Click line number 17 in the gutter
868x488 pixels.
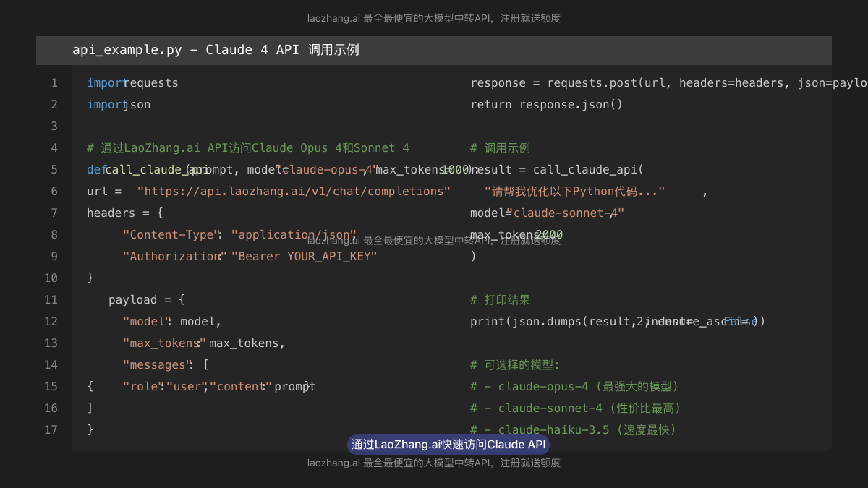(51, 430)
